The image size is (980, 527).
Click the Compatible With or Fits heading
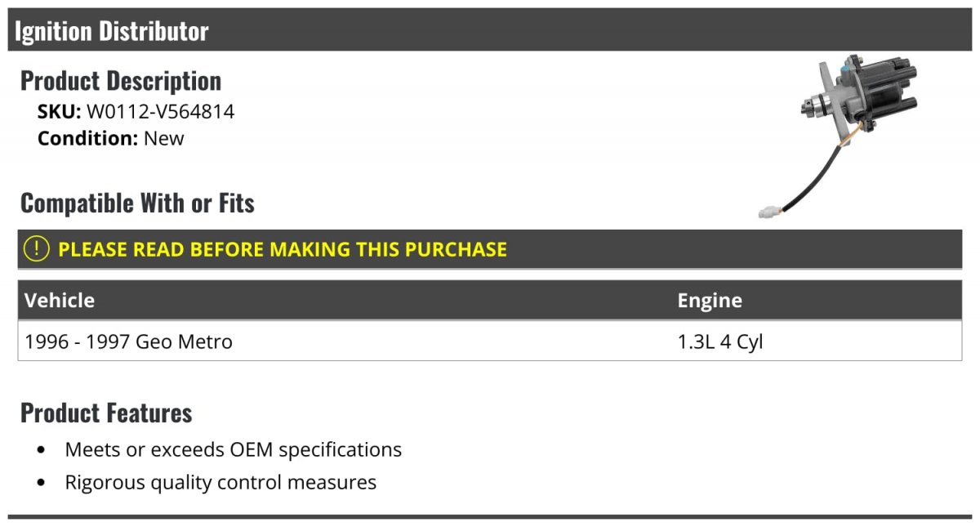(x=137, y=203)
